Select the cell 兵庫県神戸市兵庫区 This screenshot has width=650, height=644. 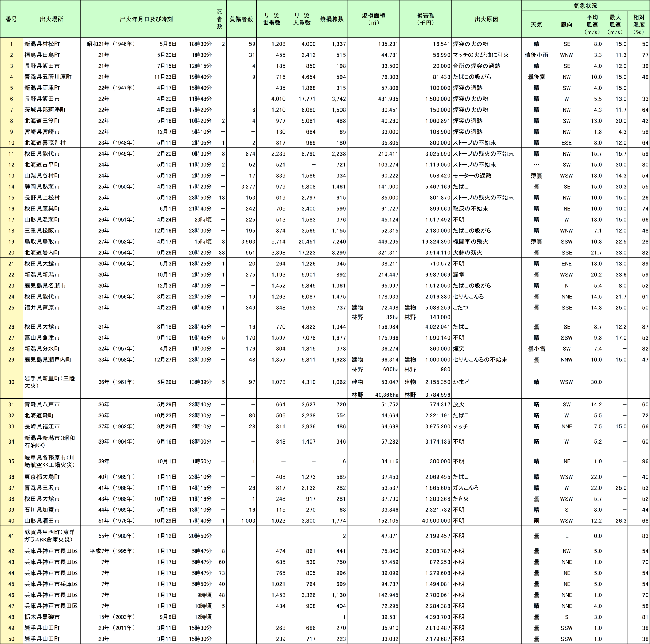51,584
